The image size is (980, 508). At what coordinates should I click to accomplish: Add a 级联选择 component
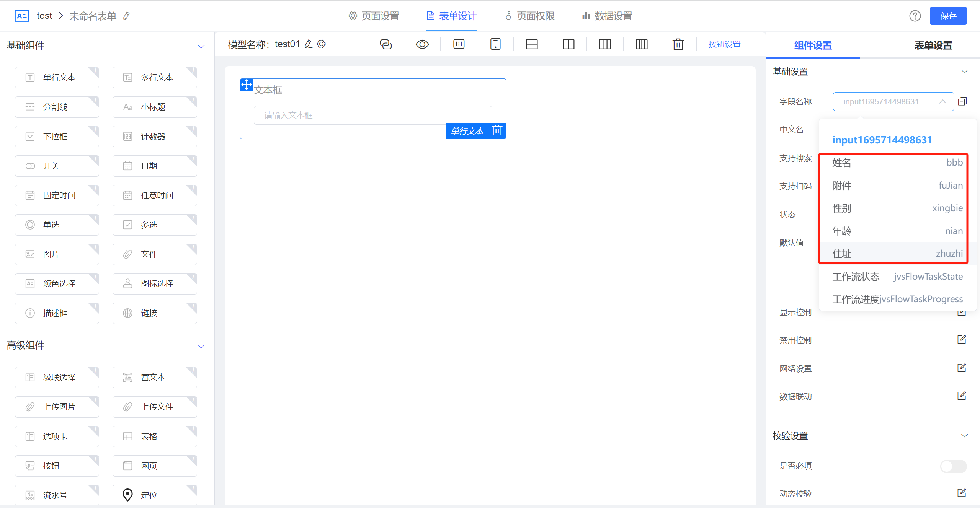[x=57, y=378]
